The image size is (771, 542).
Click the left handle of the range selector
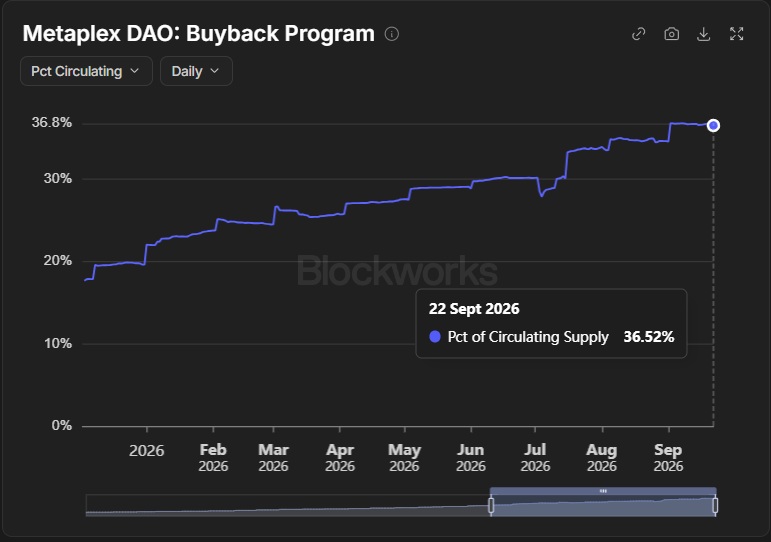pos(491,505)
